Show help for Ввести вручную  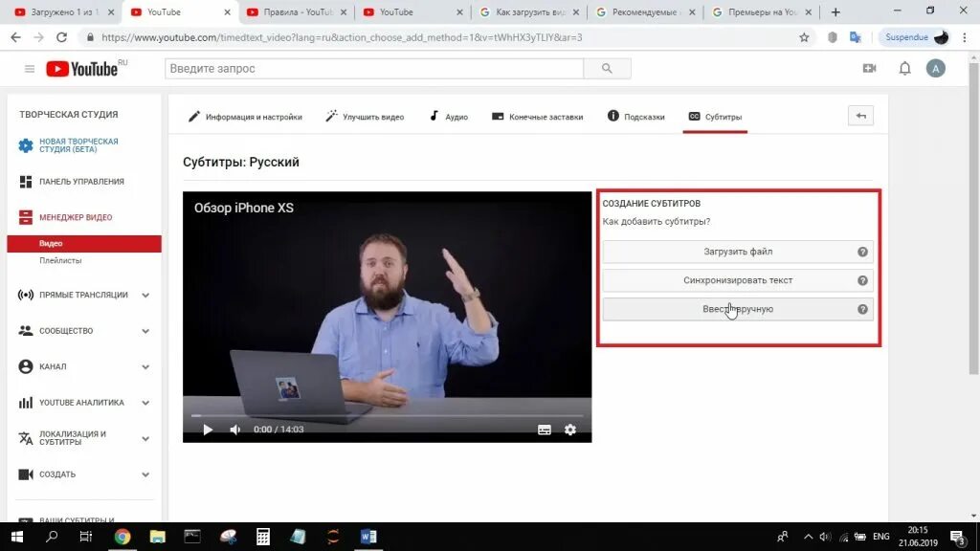click(862, 309)
